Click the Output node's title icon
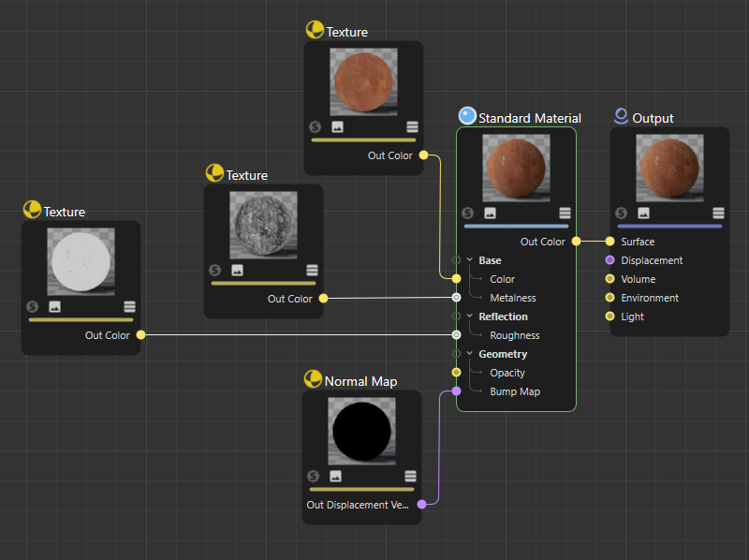The width and height of the screenshot is (749, 560). 621,117
